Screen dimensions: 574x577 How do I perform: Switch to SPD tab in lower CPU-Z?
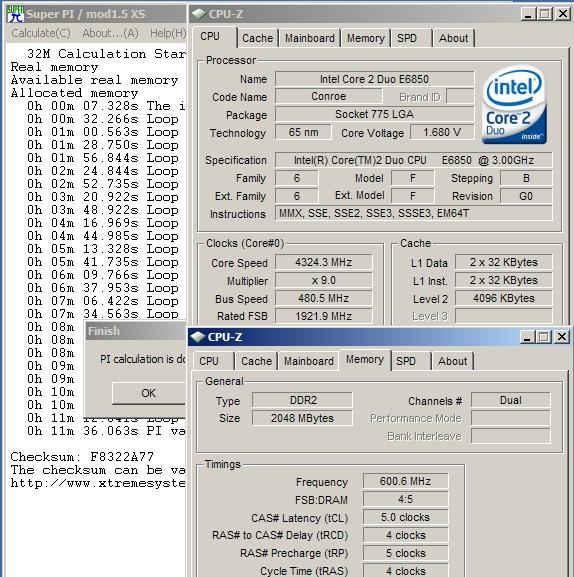410,361
